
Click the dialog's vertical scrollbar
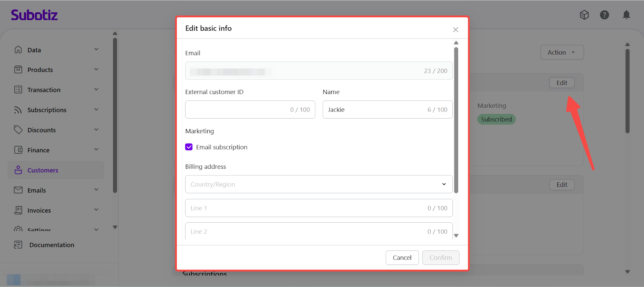tap(456, 121)
